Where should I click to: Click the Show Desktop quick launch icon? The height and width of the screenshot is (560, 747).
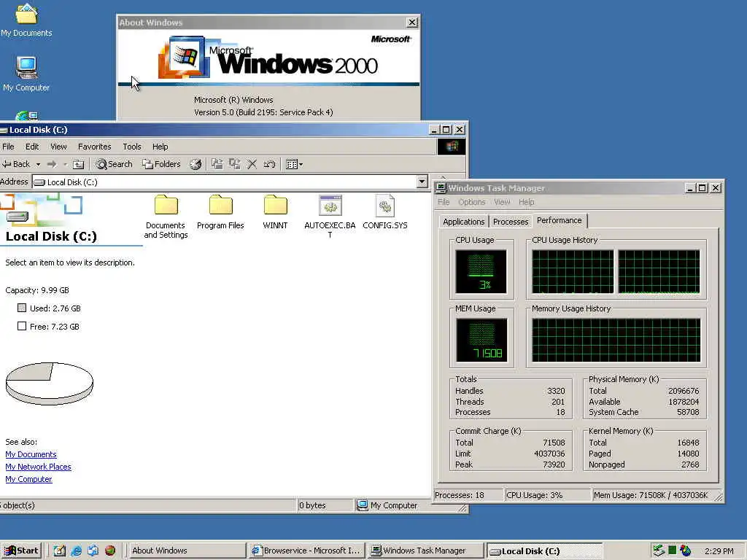pos(59,551)
